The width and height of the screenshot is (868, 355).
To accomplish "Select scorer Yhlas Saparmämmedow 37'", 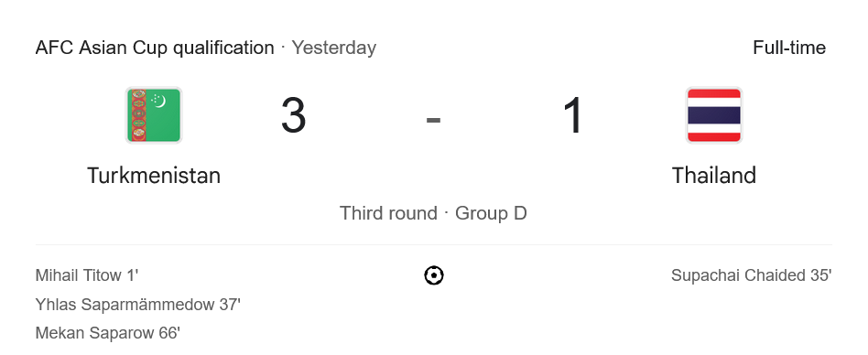I will (138, 304).
